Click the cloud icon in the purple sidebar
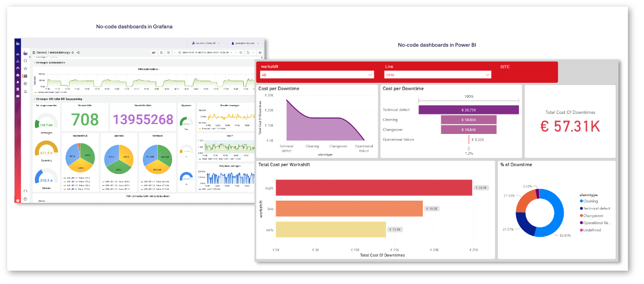 pyautogui.click(x=18, y=75)
